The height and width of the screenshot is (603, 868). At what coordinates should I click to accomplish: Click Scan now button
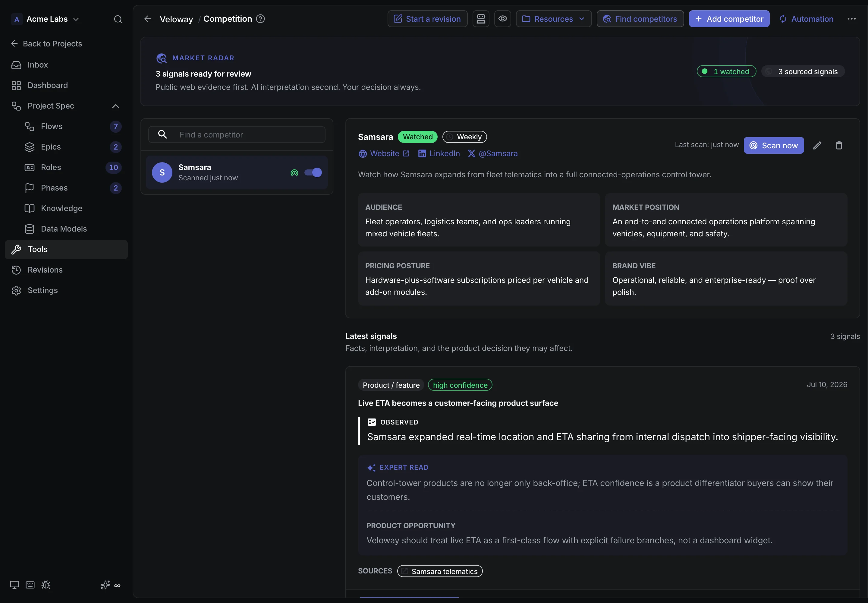(774, 145)
